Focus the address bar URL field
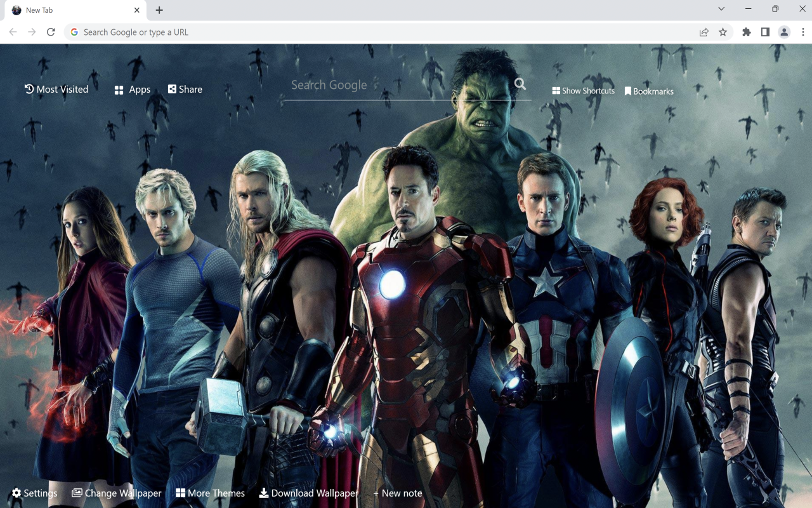Screen dimensions: 812x508 [381, 32]
